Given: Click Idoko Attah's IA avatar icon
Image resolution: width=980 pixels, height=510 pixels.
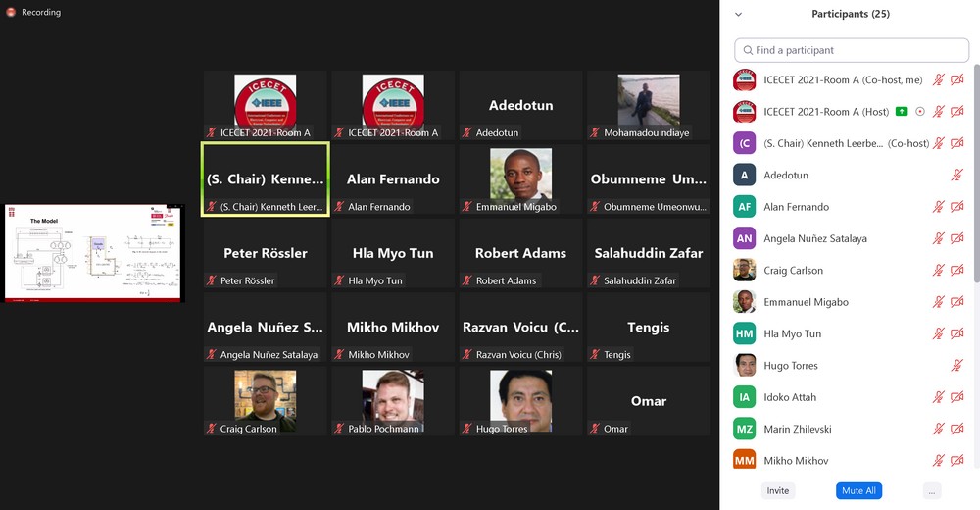Looking at the screenshot, I should (x=745, y=397).
